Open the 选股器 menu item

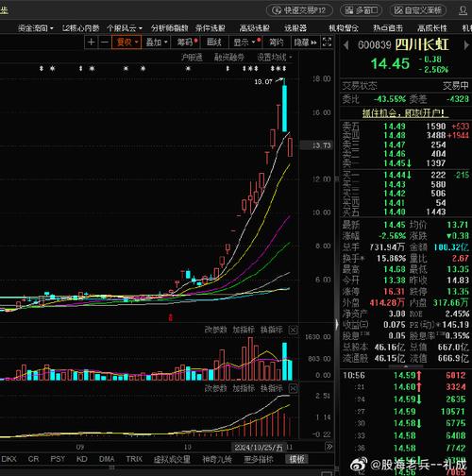295,28
